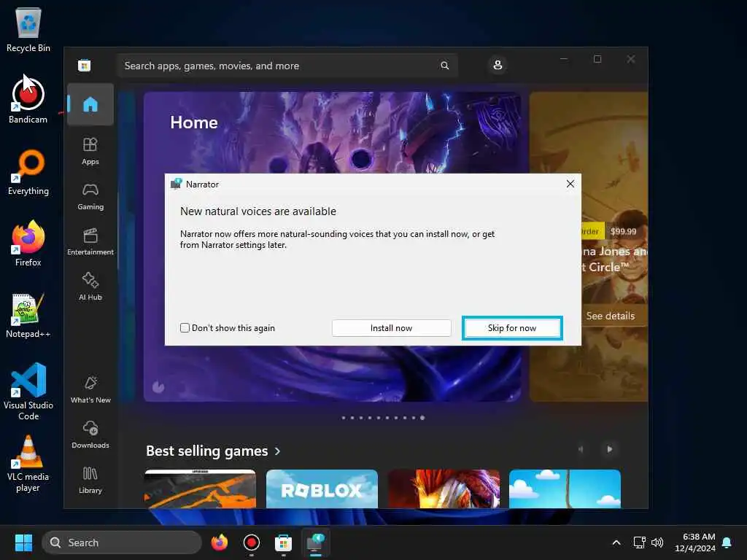747x560 pixels.
Task: Select the Bandicam desktop shortcut
Action: [28, 101]
